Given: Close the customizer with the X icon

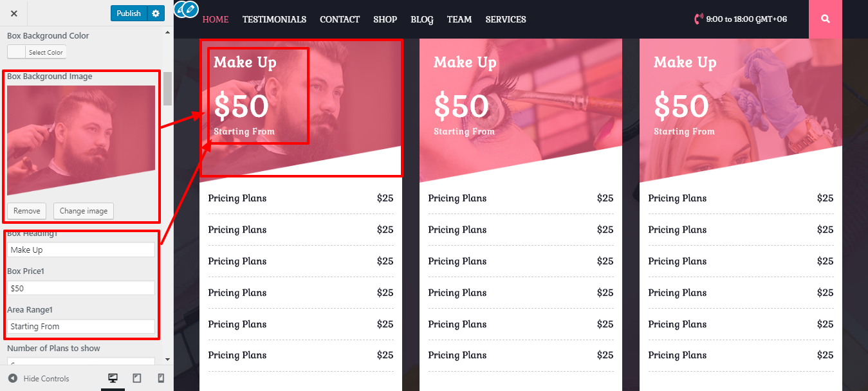Looking at the screenshot, I should point(14,13).
